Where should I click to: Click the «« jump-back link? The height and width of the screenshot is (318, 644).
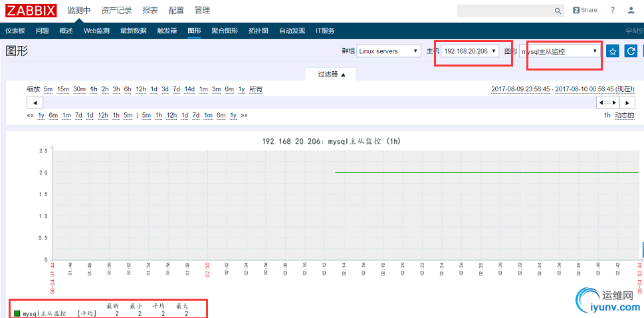pyautogui.click(x=30, y=116)
